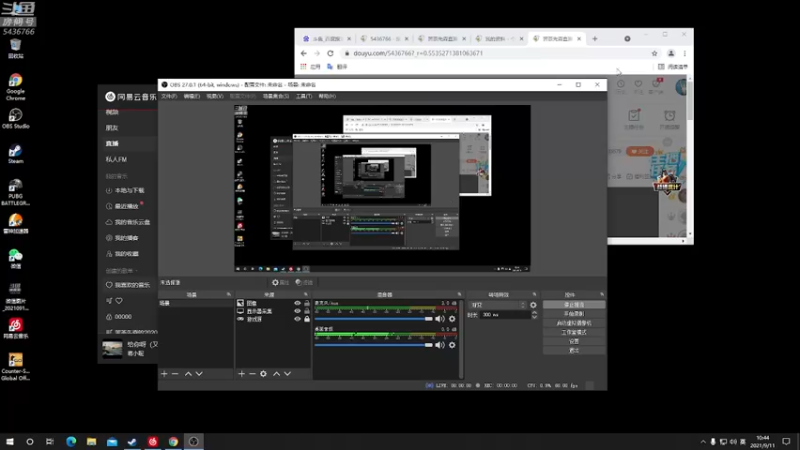Screen dimensions: 800x450
Task: Click Start Virtual Camera button in Controls
Action: (x=574, y=323)
